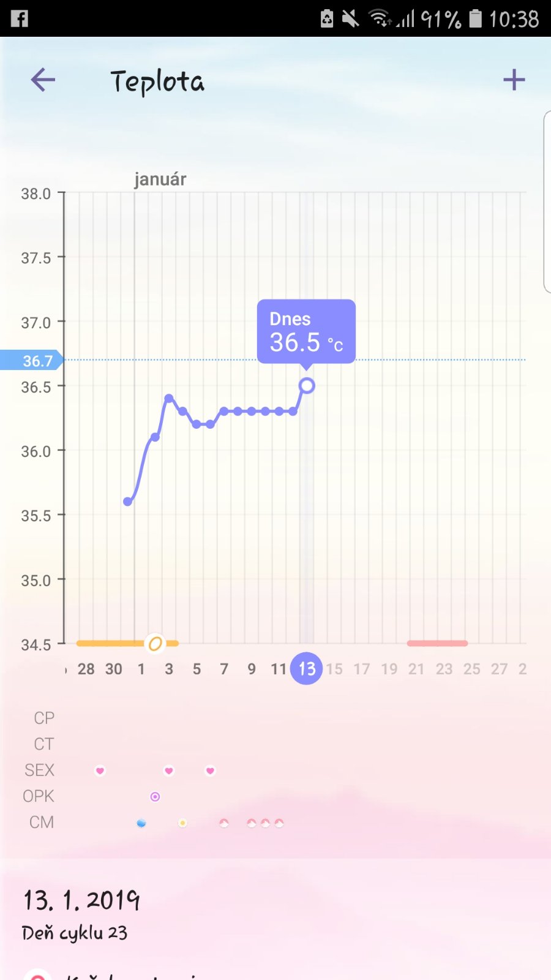Open the Facebook notification in status bar
This screenshot has width=551, height=980.
point(20,18)
